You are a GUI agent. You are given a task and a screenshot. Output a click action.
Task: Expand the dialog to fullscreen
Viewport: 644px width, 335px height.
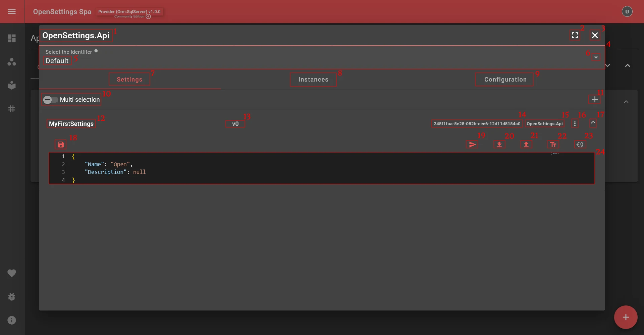pos(575,35)
